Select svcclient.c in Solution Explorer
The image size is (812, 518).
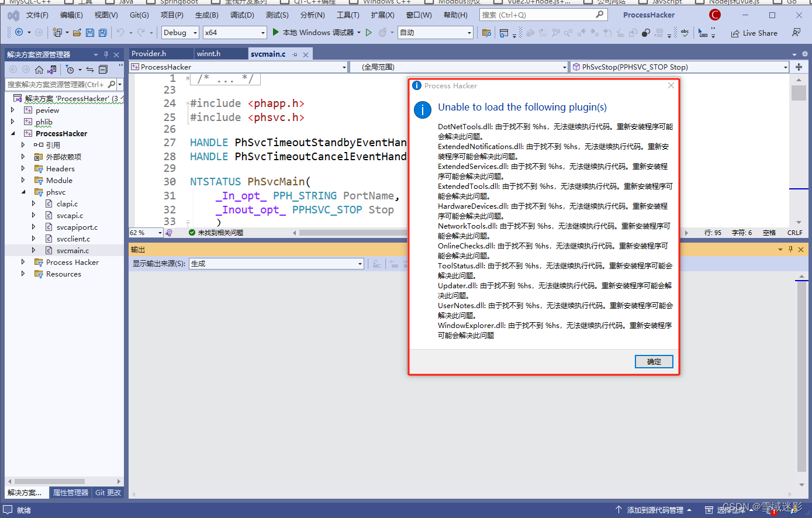pyautogui.click(x=72, y=239)
